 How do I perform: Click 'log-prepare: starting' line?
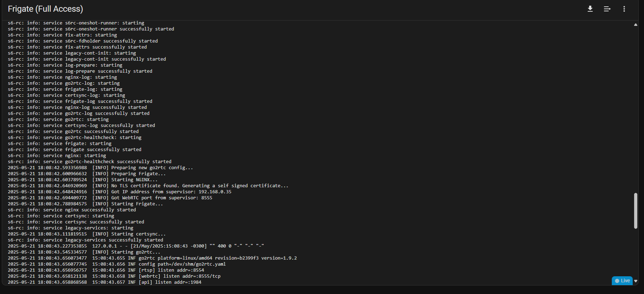[x=65, y=65]
